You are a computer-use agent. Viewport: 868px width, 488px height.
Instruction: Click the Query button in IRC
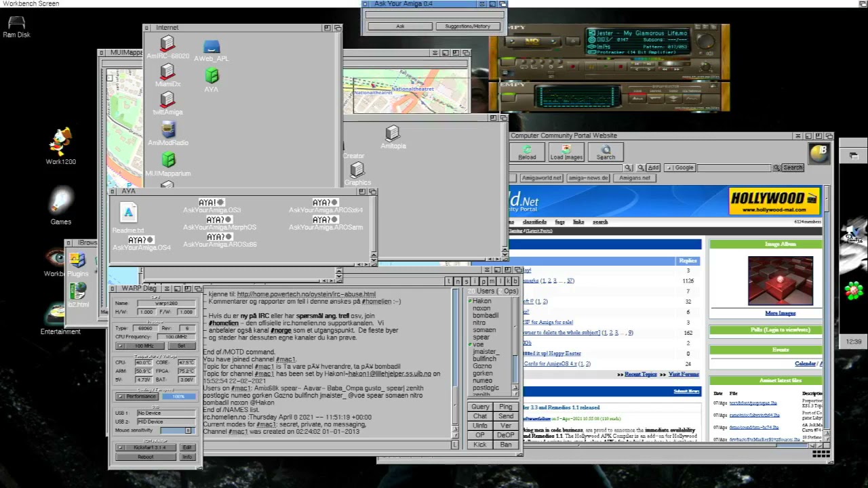[480, 407]
